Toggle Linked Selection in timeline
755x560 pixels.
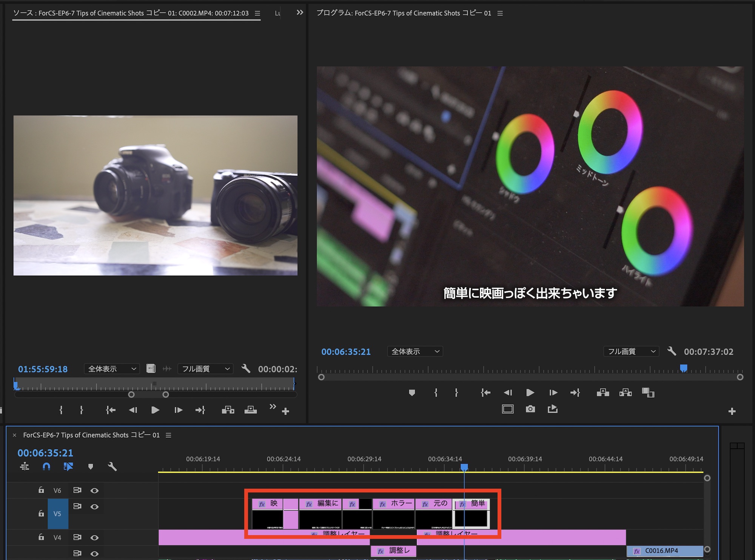tap(68, 467)
